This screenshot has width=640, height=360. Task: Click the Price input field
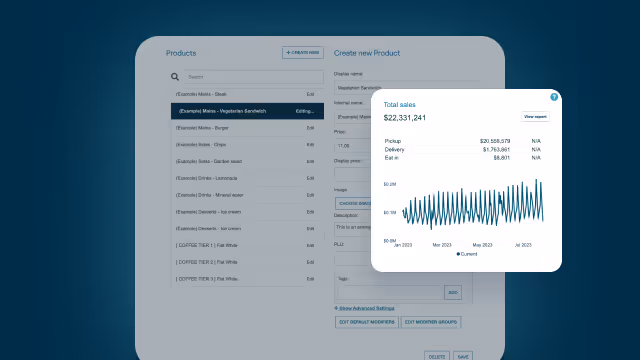tap(352, 146)
